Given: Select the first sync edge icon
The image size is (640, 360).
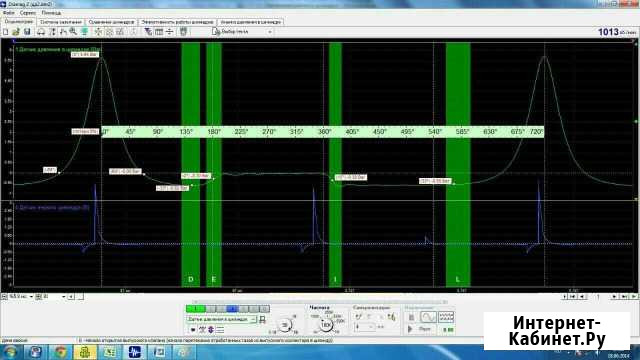Looking at the screenshot, I should [359, 316].
